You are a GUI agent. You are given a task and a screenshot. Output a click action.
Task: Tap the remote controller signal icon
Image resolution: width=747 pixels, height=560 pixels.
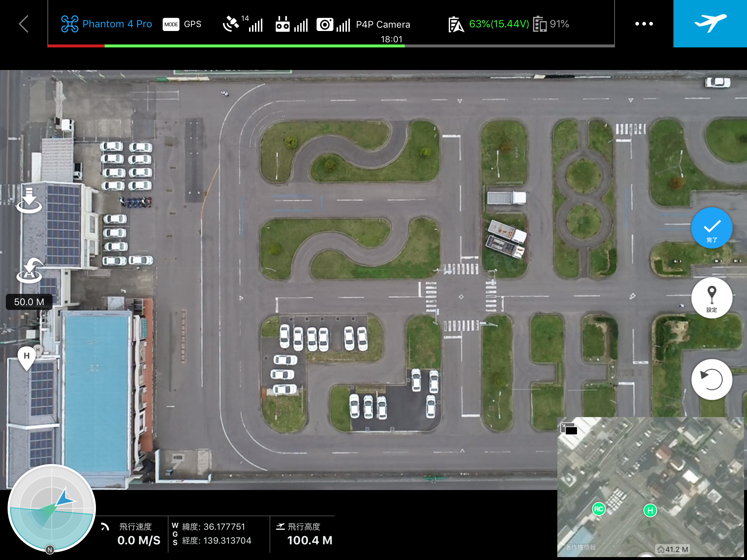coord(291,24)
